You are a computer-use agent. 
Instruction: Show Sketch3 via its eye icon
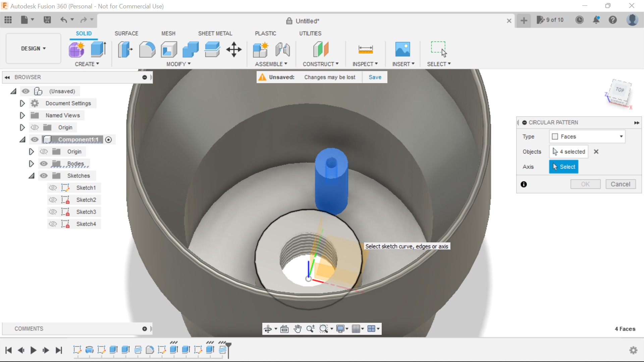(53, 212)
